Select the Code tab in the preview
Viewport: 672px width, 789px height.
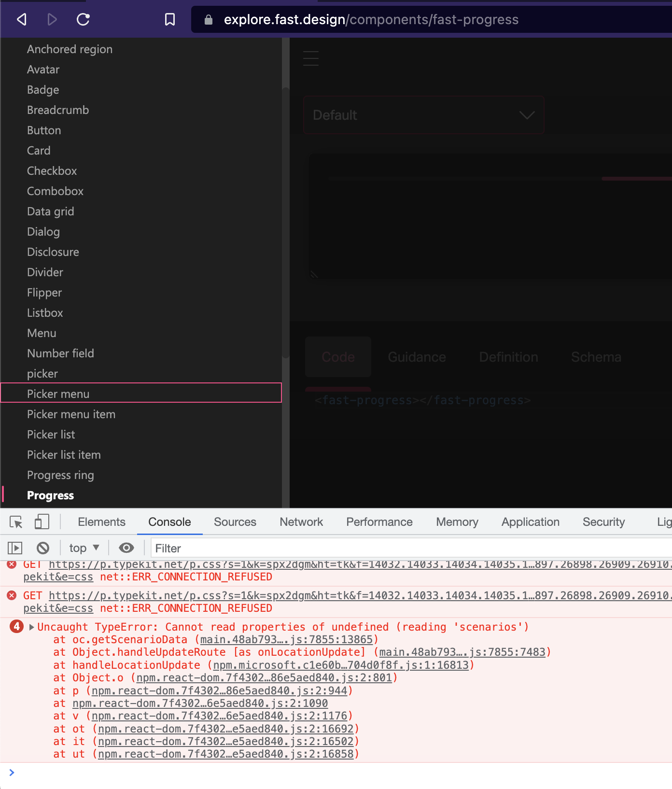point(338,357)
